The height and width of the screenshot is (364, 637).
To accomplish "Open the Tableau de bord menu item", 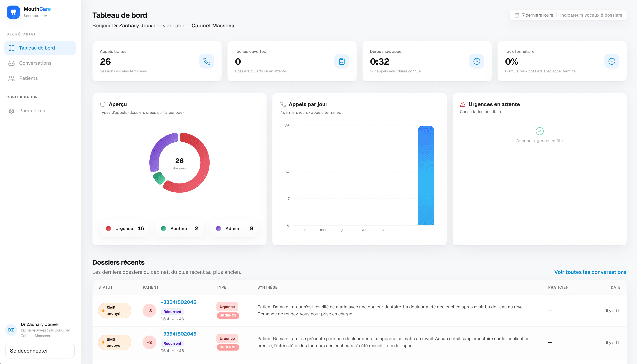I will pyautogui.click(x=40, y=48).
